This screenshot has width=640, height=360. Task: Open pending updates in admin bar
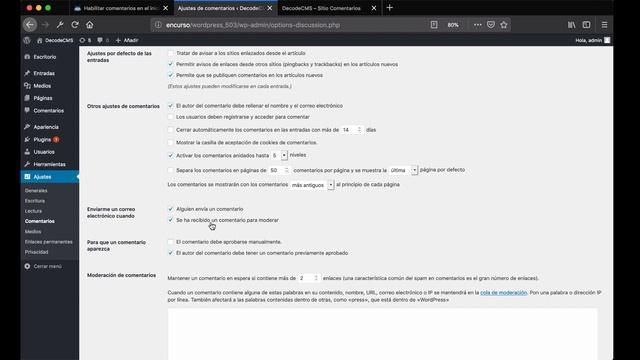pyautogui.click(x=85, y=40)
